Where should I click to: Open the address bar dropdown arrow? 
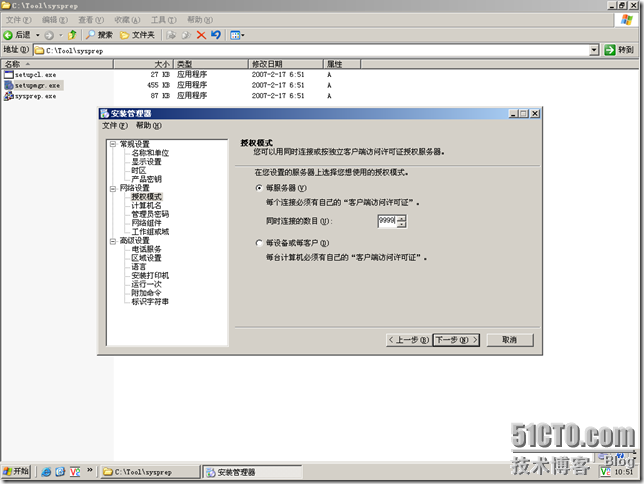(x=594, y=50)
